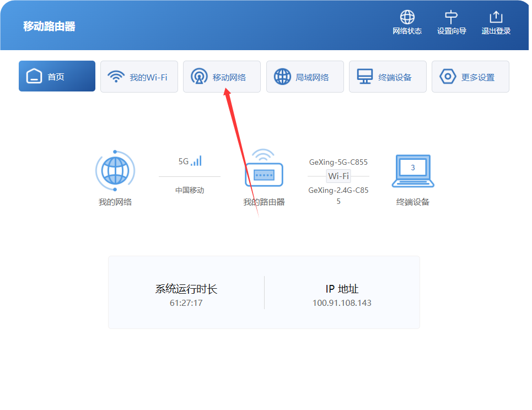The image size is (532, 410).
Task: Click the 终端设备 label under laptop
Action: coord(413,202)
